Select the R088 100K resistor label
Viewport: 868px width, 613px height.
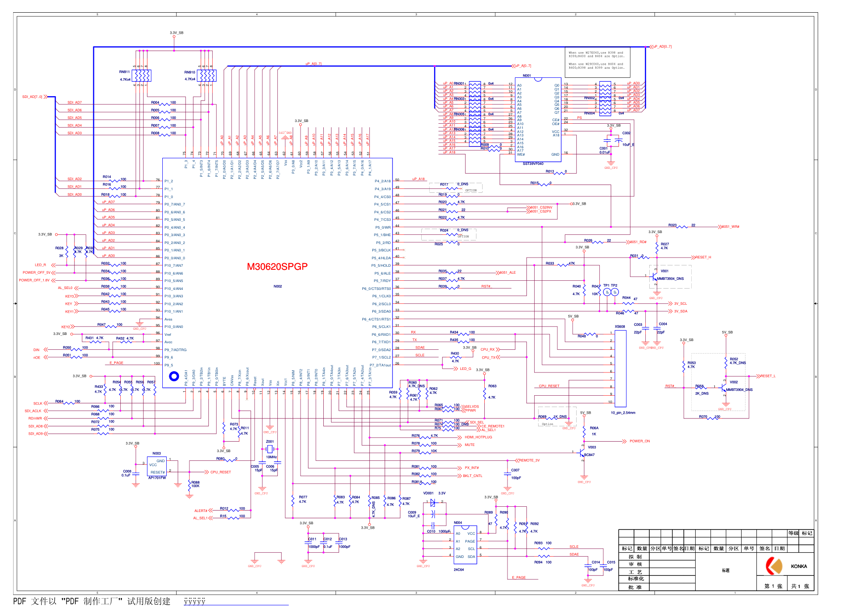195,484
